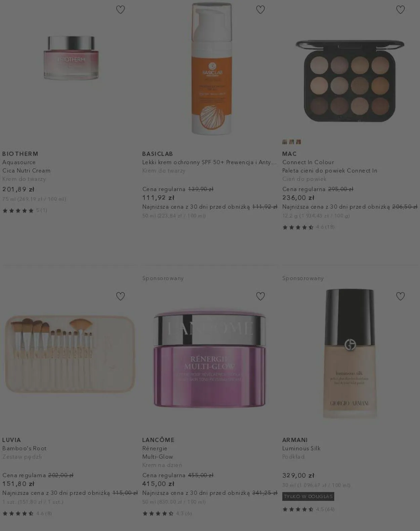Select first MAC palette color variant swatch
The height and width of the screenshot is (531, 420).
[x=285, y=142]
